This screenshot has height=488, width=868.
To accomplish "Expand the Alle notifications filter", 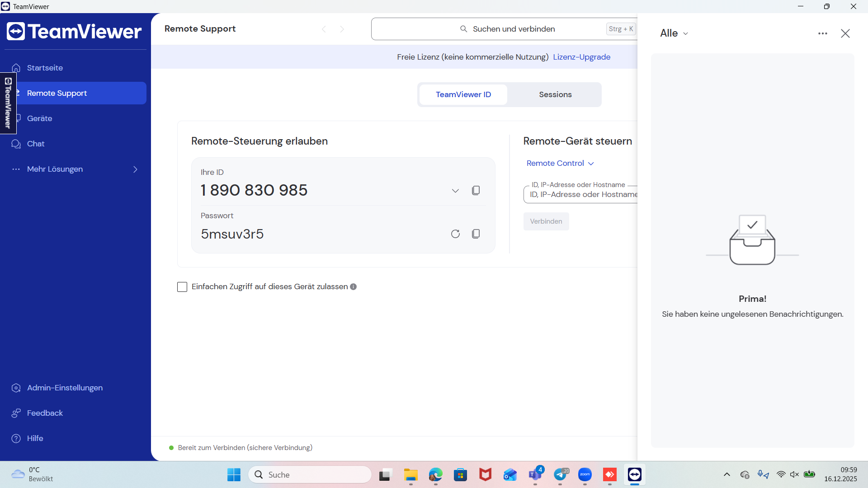I will (674, 33).
